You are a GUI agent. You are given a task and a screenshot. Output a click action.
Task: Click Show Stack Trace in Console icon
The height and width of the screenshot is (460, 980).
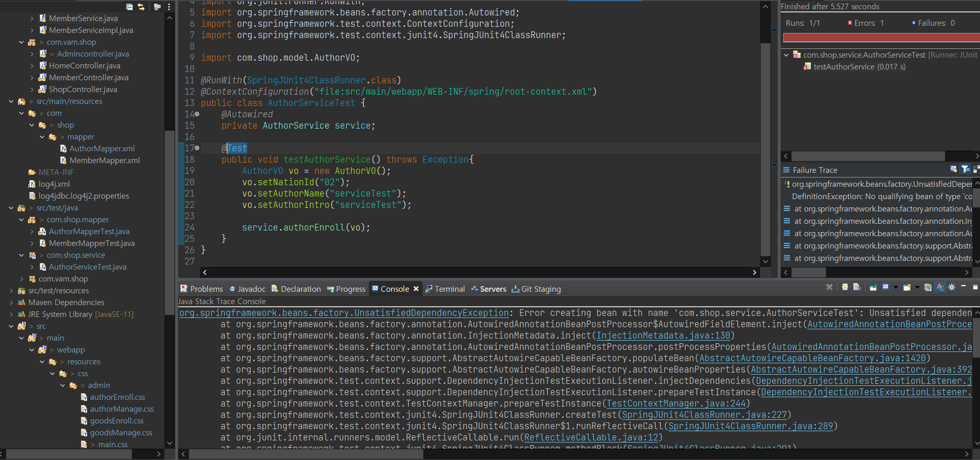click(954, 169)
